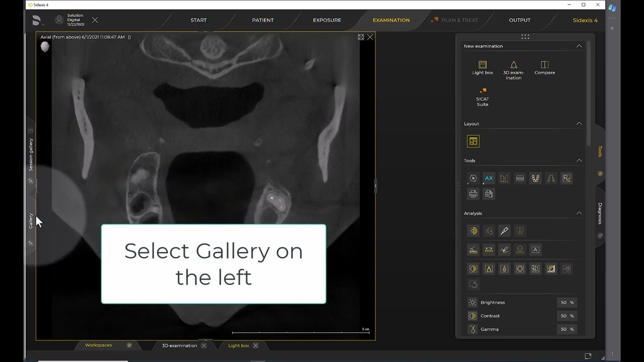Start a 3D examination
The width and height of the screenshot is (644, 362).
[x=513, y=70]
